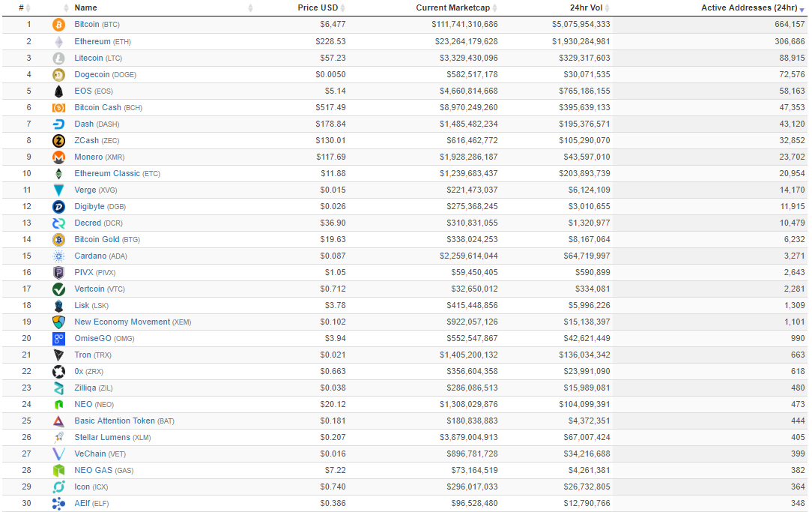
Task: Sort table by the # rank column
Action: [24, 7]
